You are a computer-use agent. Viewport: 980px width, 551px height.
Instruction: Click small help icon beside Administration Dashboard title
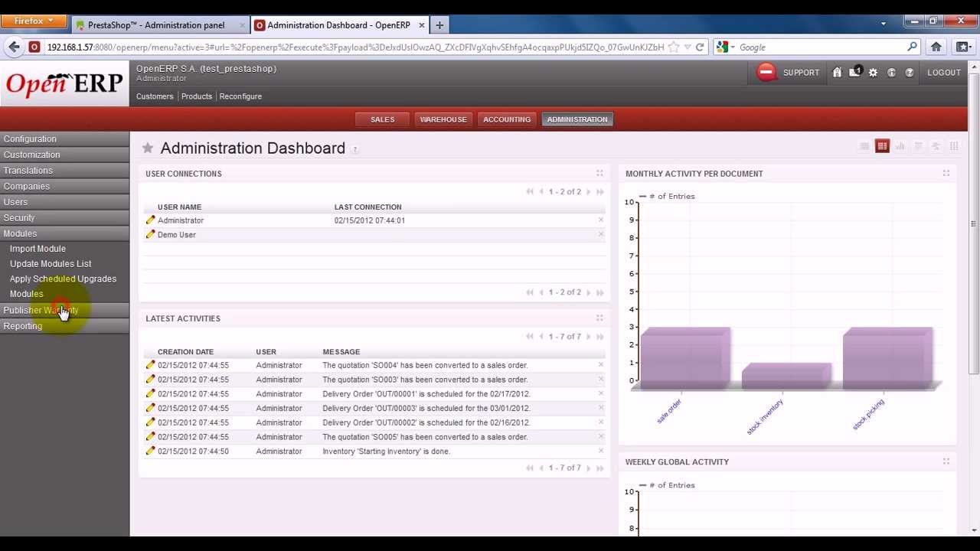point(354,149)
